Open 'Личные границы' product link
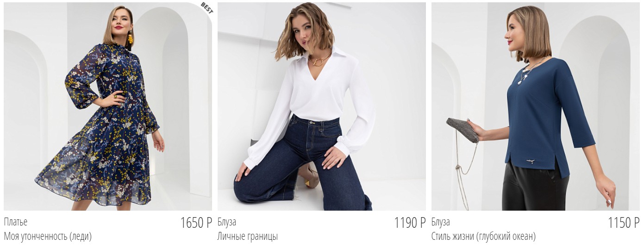Viewport: 644px width, 250px height. click(x=248, y=237)
